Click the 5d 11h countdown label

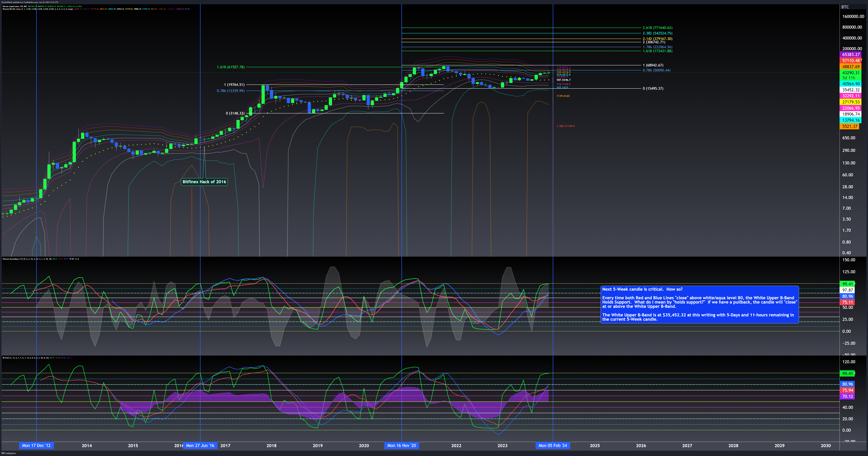(849, 78)
